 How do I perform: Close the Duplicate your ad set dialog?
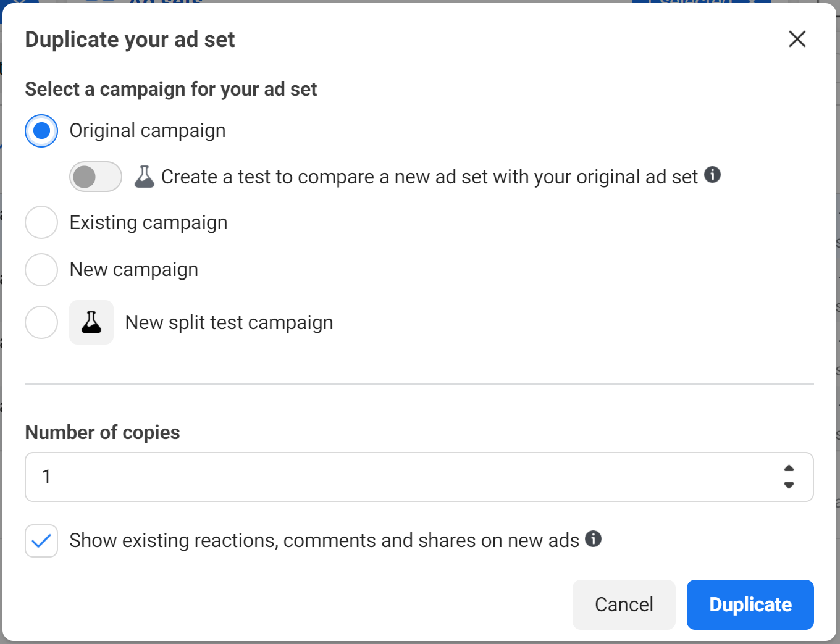pyautogui.click(x=797, y=39)
